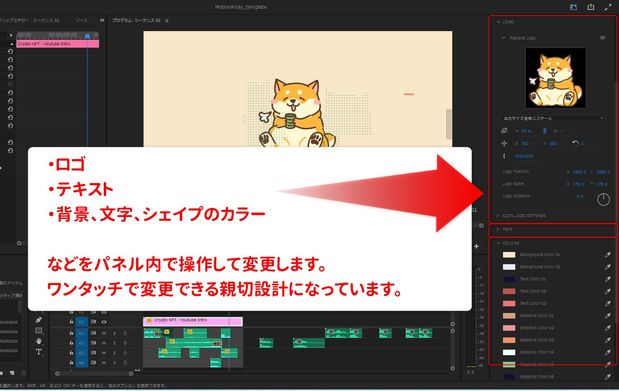Select the Program sequence monitor tab
This screenshot has height=391, width=619.
(x=137, y=20)
